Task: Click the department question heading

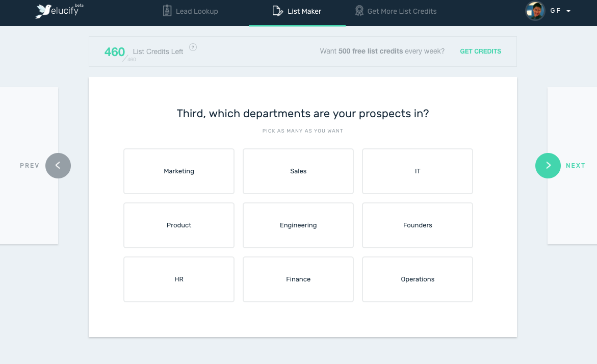Action: [x=303, y=114]
